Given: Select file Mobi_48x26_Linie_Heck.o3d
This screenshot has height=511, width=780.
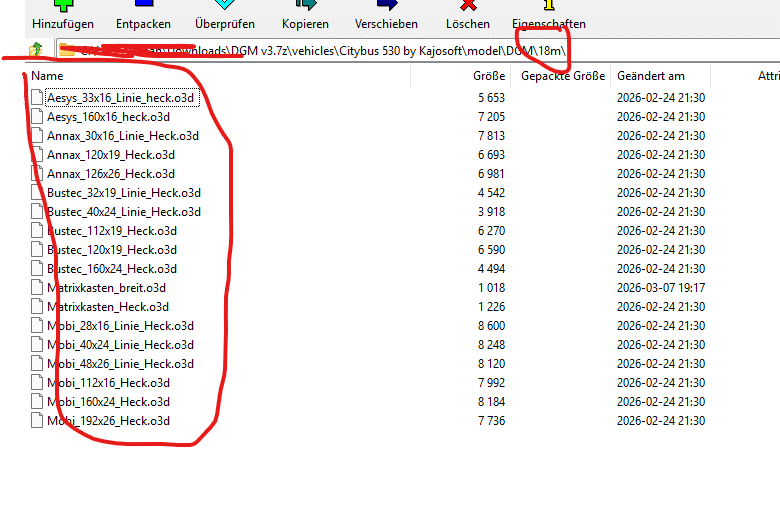Looking at the screenshot, I should tap(120, 364).
